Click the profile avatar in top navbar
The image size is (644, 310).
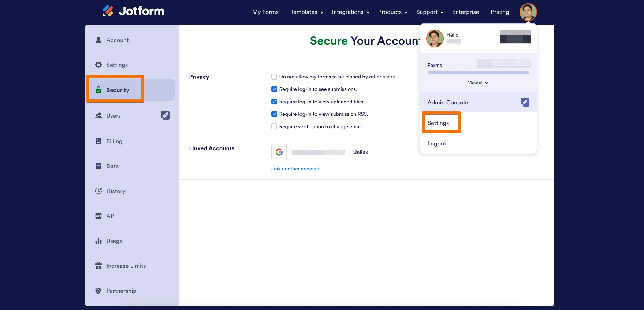click(528, 12)
